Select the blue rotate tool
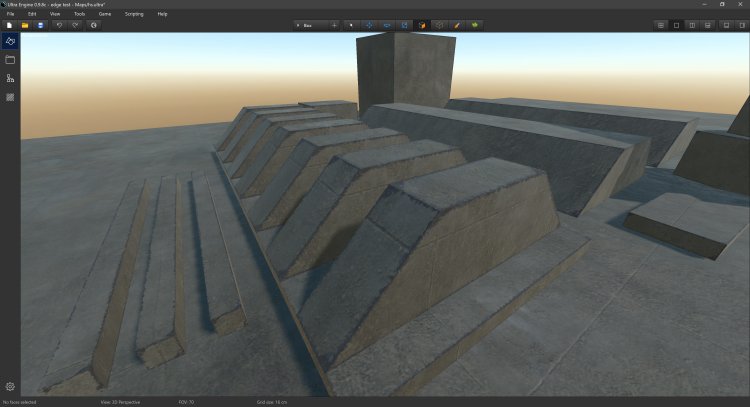The image size is (750, 407). point(386,25)
